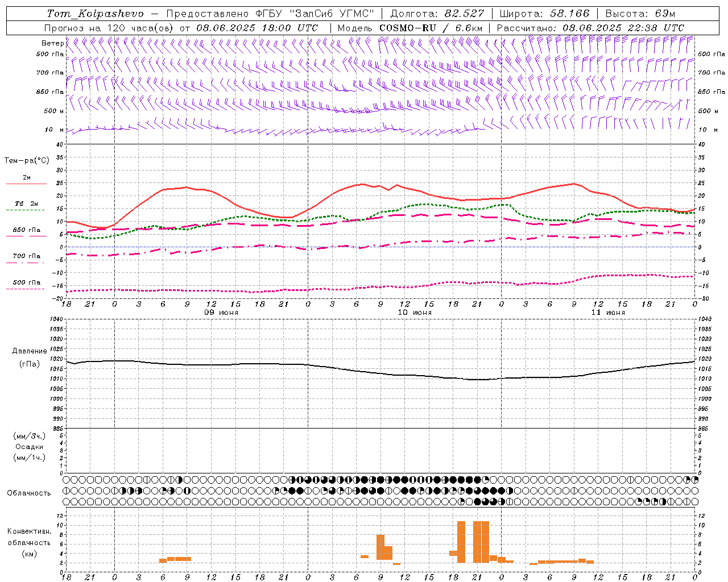Click the dotted pink sample under 500 гПа legend

point(26,289)
